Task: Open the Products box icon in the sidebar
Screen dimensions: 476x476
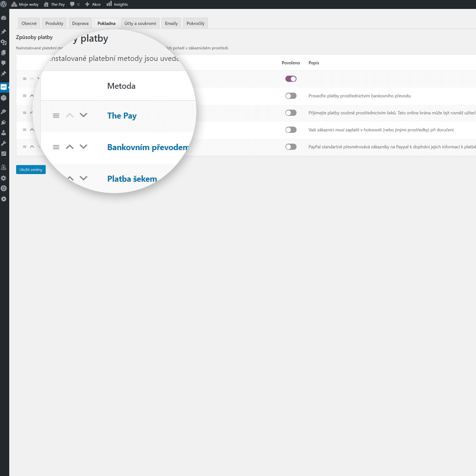Action: (x=4, y=97)
